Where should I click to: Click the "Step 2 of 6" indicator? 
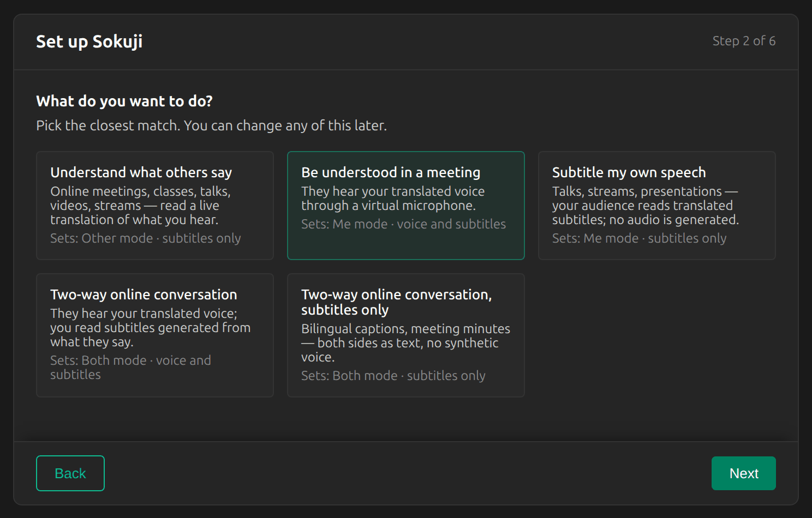(744, 41)
